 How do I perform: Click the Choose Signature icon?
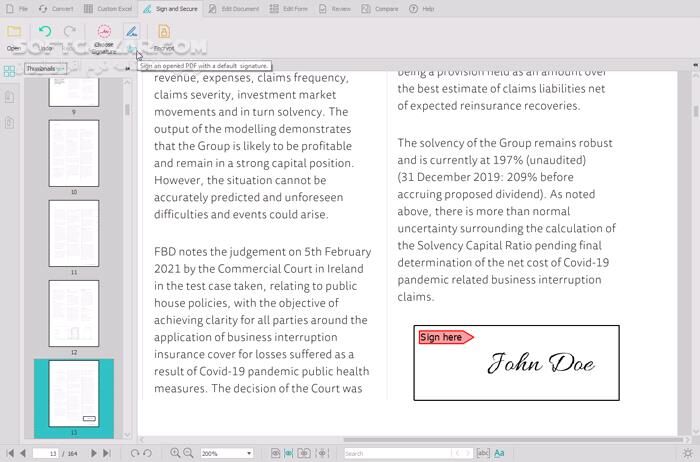(104, 32)
